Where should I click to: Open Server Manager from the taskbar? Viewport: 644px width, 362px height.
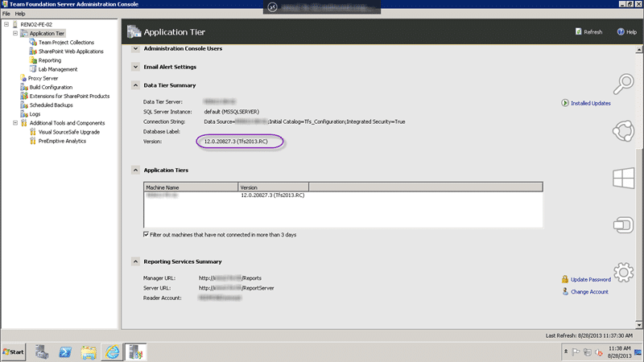[42, 352]
